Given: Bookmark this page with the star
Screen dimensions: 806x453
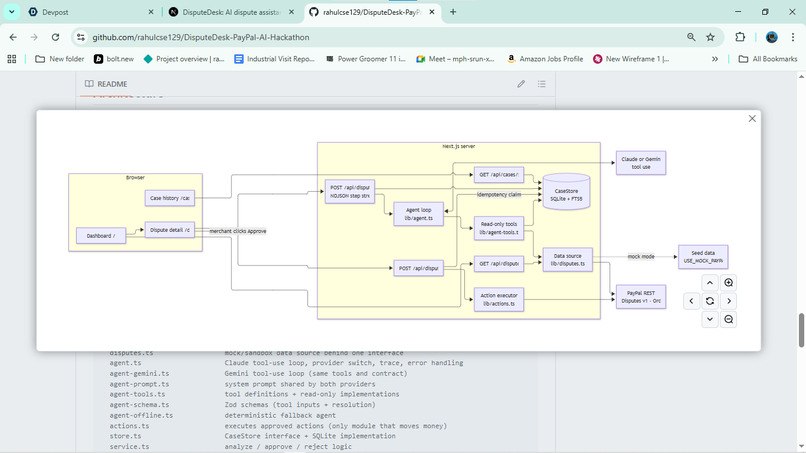Looking at the screenshot, I should pos(710,37).
